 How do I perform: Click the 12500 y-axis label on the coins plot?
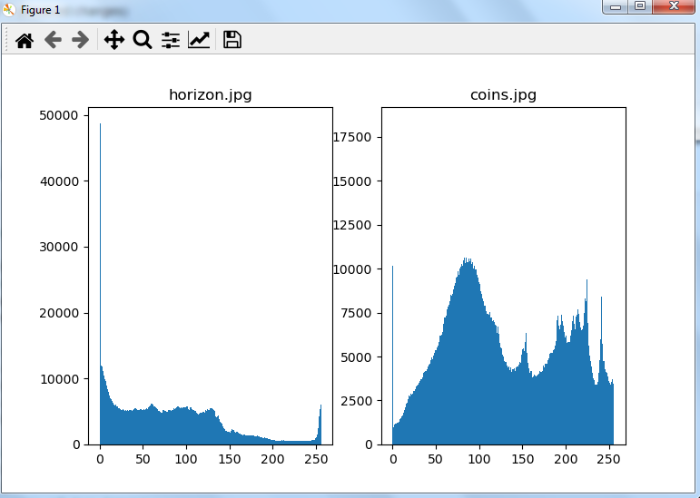(x=352, y=225)
